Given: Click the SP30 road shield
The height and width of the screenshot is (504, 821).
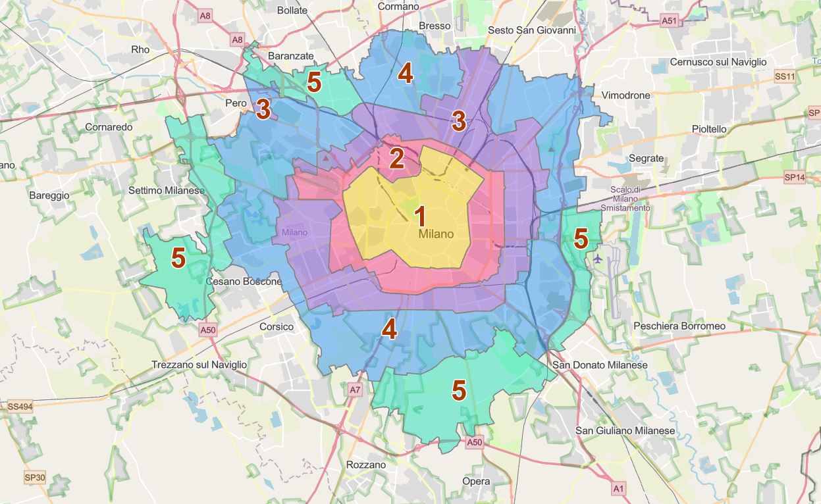Looking at the screenshot, I should pyautogui.click(x=35, y=477).
